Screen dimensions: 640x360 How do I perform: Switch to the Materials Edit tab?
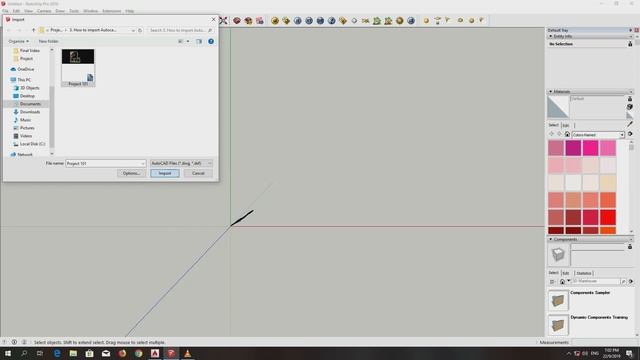click(566, 125)
